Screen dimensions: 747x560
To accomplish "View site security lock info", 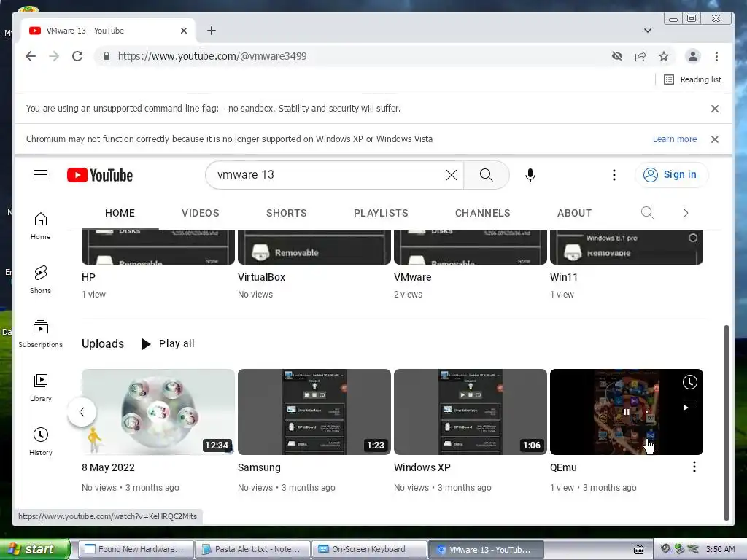I will point(107,56).
